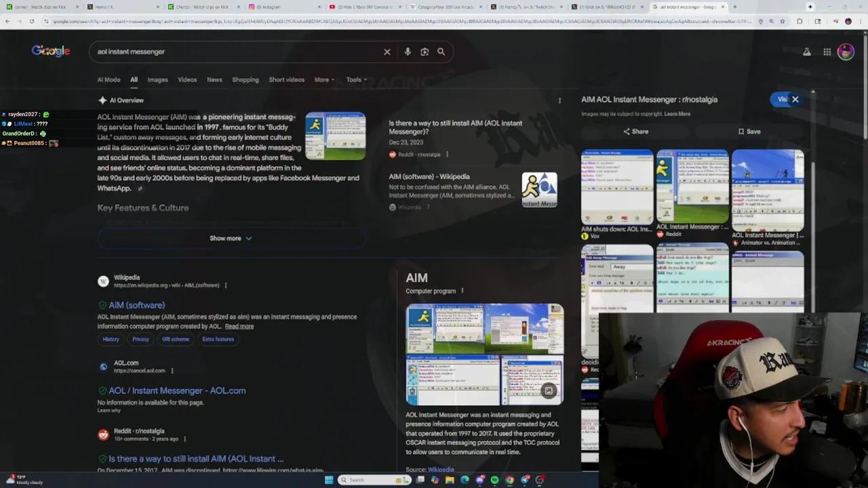Open Reddit 'Is there a way to still install AIM' result
The height and width of the screenshot is (488, 868).
(x=196, y=459)
